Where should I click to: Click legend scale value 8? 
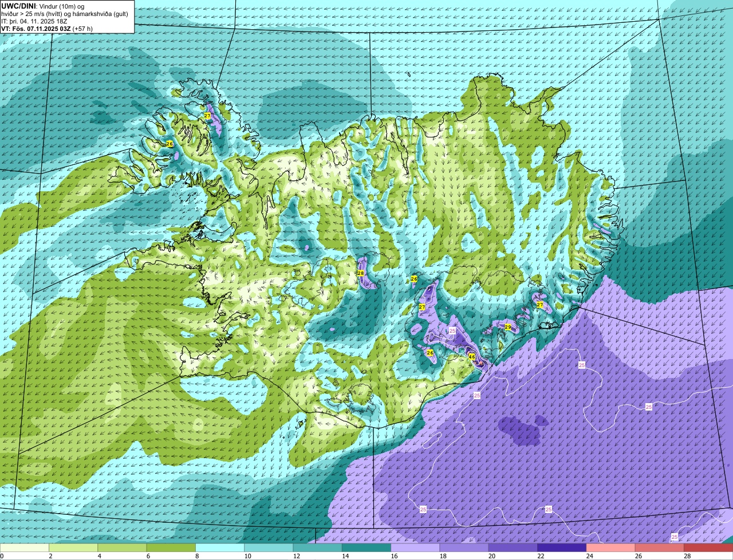click(198, 556)
